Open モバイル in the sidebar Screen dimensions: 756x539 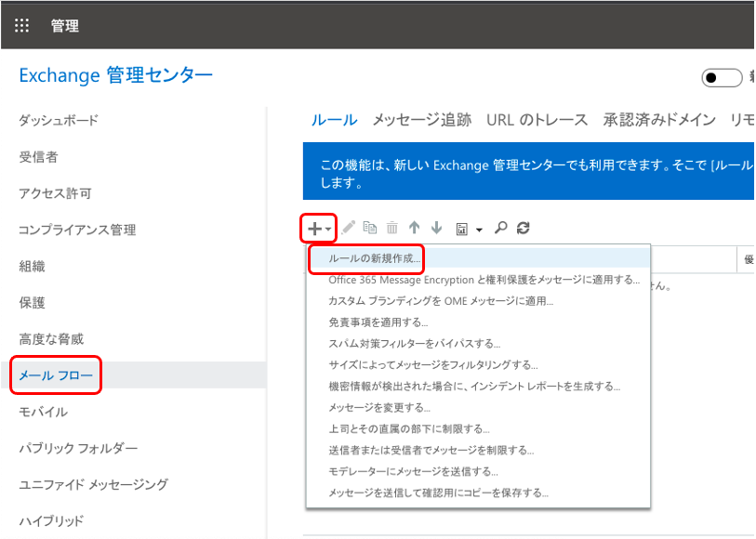43,412
